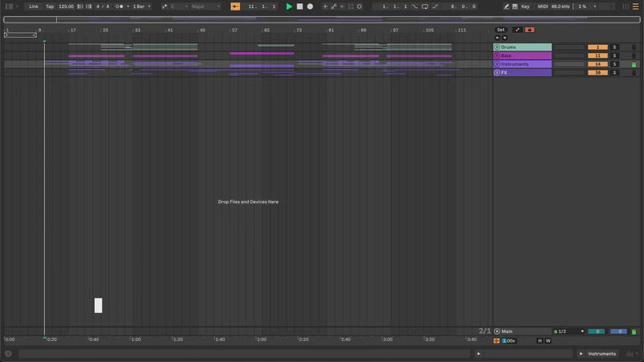Image resolution: width=644 pixels, height=362 pixels.
Task: Solo the FX track
Action: 613,72
